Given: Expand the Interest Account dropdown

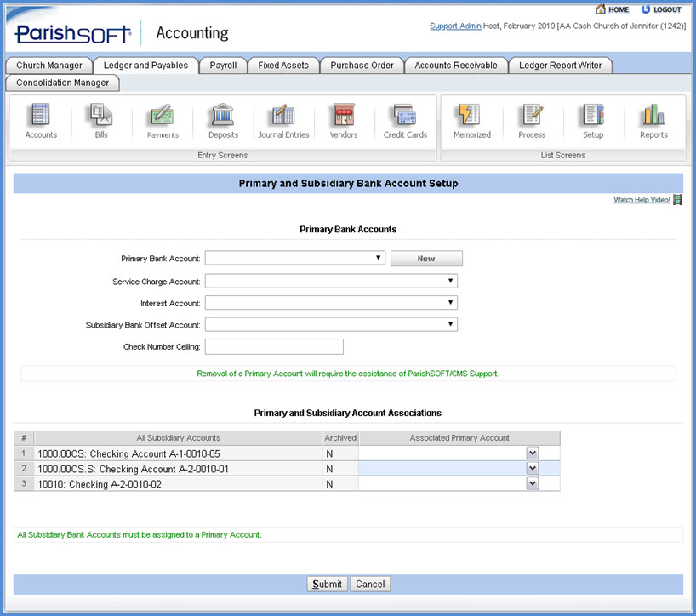Looking at the screenshot, I should tap(331, 303).
